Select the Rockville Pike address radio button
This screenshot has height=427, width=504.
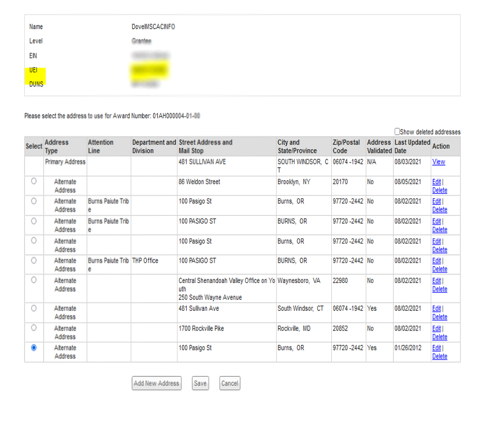(x=34, y=327)
